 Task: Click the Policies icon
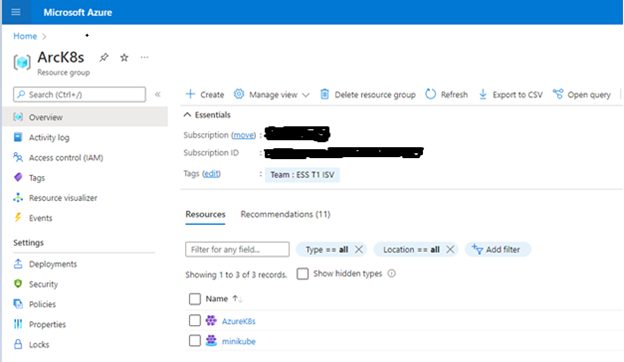coord(18,304)
